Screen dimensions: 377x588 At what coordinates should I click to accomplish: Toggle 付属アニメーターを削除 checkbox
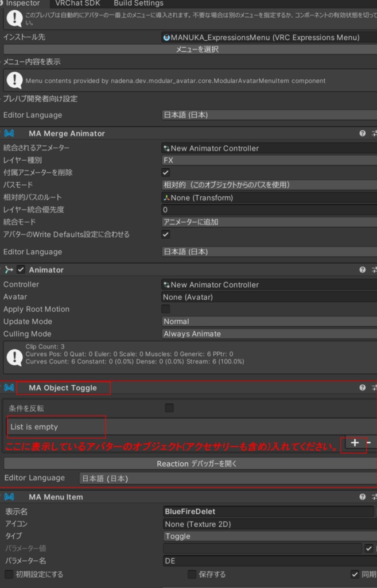pyautogui.click(x=166, y=172)
